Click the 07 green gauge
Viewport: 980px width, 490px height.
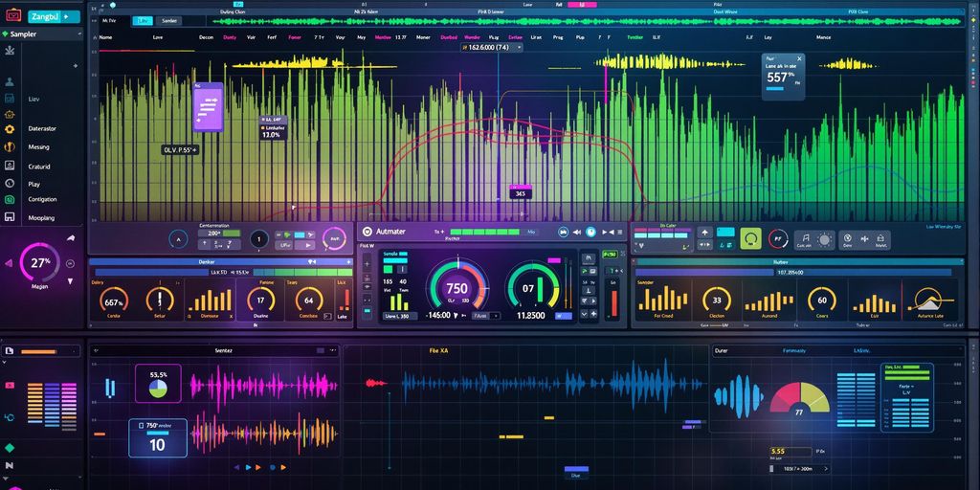pos(532,288)
